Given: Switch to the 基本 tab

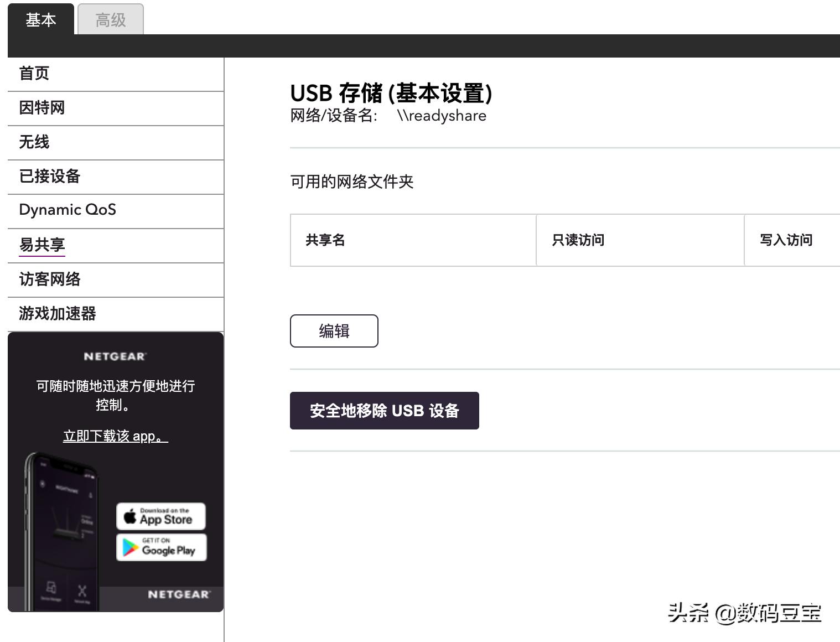Looking at the screenshot, I should click(40, 20).
